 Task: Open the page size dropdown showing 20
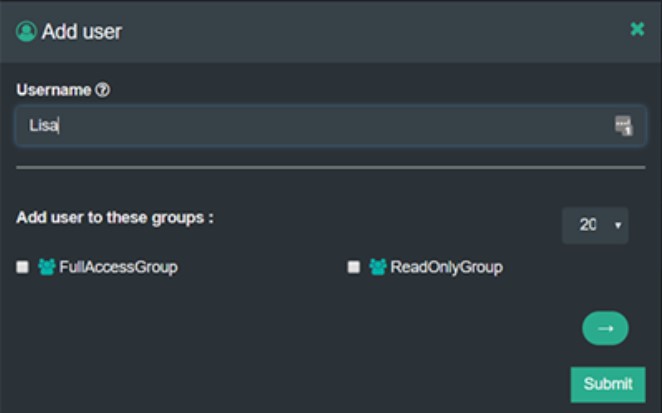[594, 225]
